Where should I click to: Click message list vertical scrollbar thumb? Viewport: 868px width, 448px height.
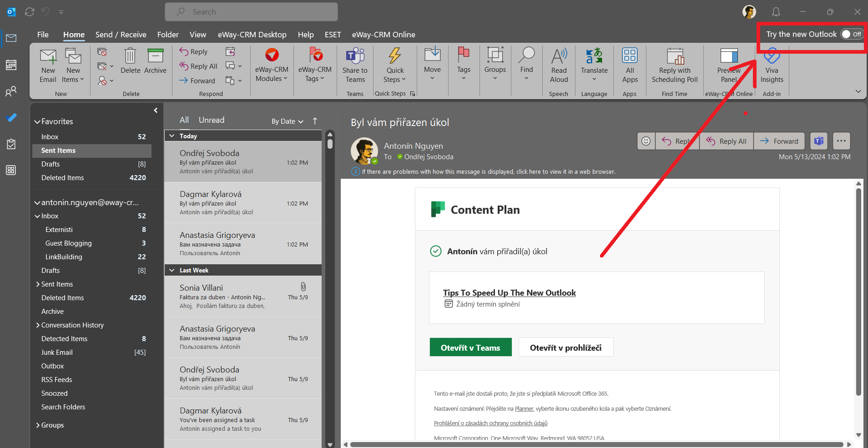(330, 144)
